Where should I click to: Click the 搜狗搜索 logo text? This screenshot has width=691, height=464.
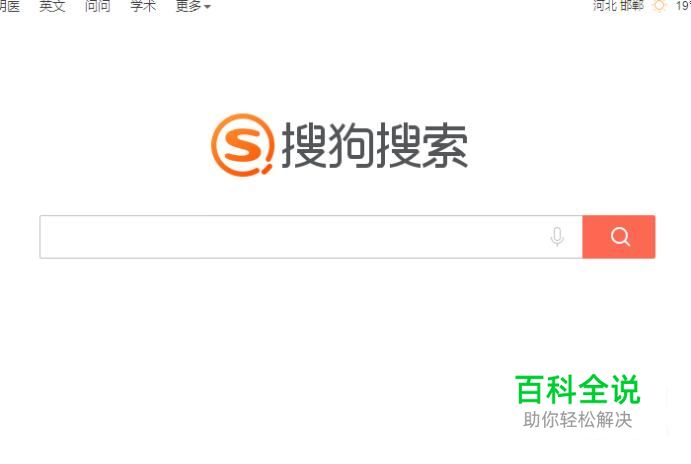[x=375, y=145]
